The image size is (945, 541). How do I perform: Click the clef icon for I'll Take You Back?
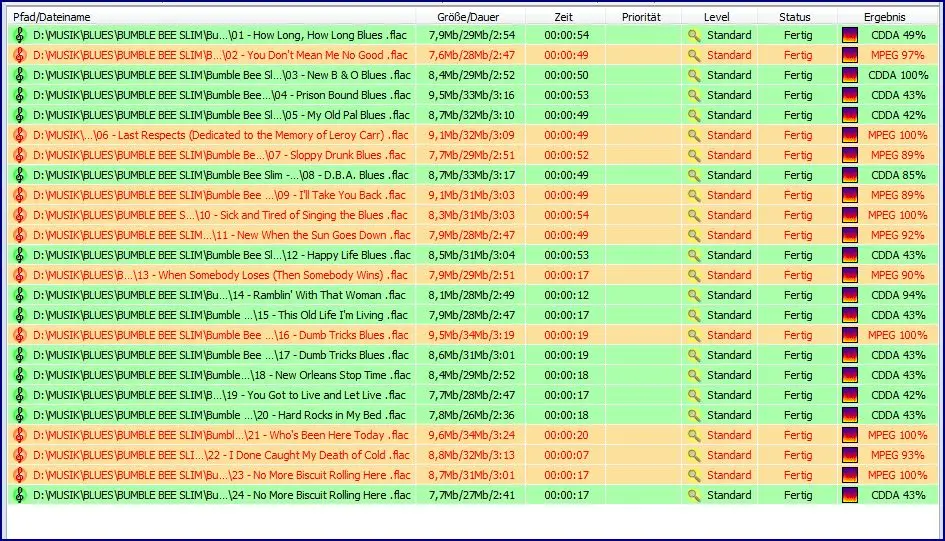19,195
